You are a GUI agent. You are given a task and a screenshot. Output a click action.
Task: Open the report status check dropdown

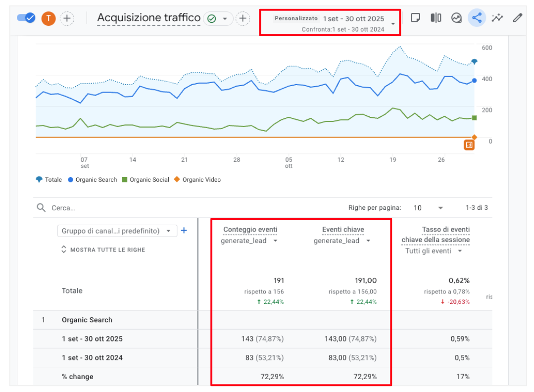point(218,19)
